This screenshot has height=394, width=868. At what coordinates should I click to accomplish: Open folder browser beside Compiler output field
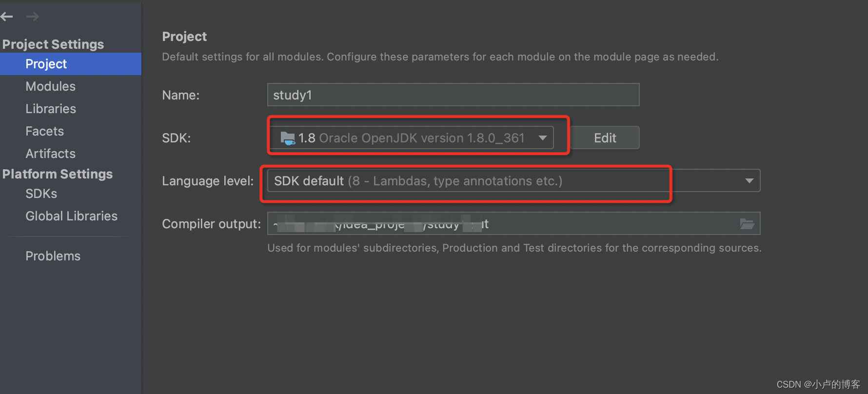coord(747,223)
